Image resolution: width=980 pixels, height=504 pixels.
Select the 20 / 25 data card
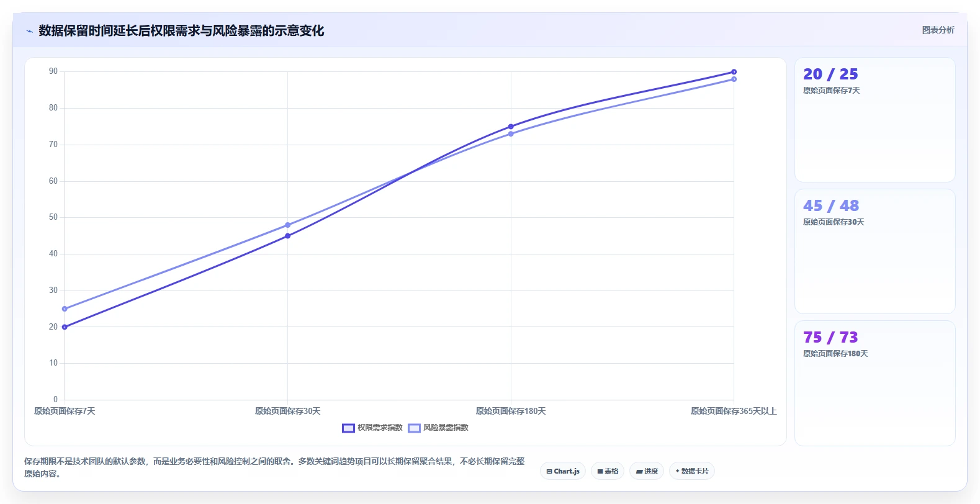[x=874, y=120]
